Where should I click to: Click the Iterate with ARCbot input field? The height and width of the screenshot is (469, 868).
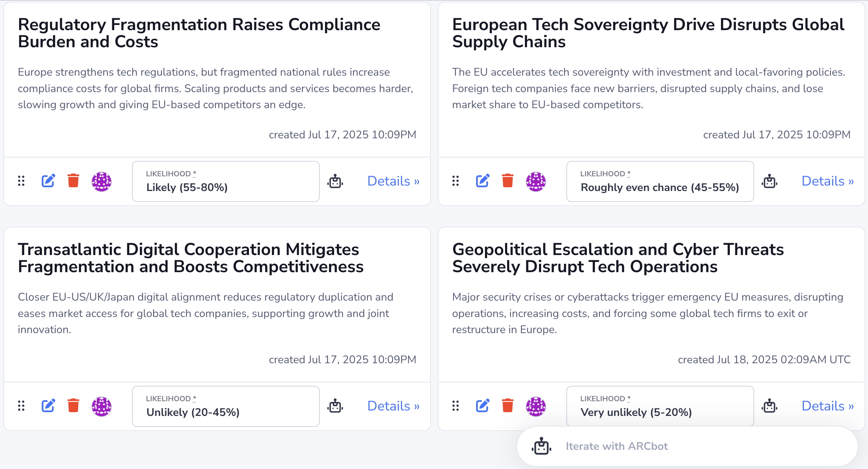click(x=687, y=446)
